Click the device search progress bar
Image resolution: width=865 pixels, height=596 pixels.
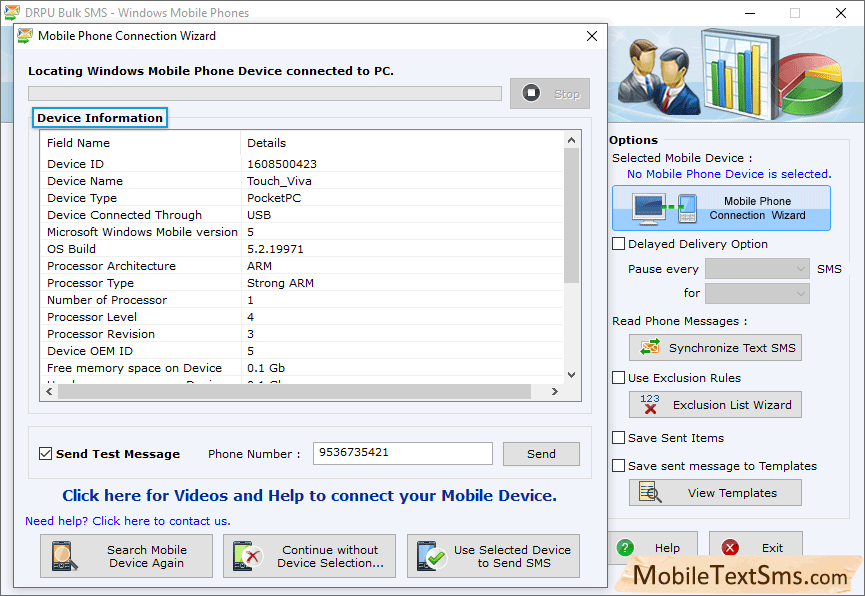tap(265, 93)
